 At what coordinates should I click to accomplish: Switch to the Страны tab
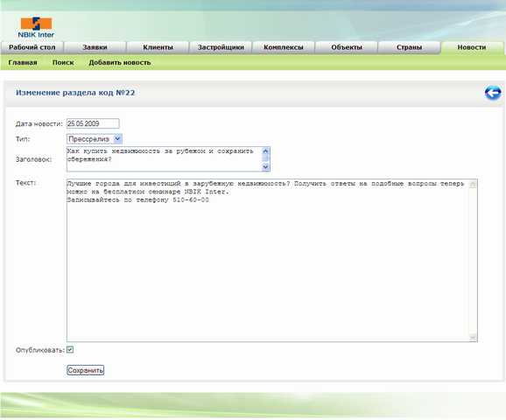tap(409, 47)
